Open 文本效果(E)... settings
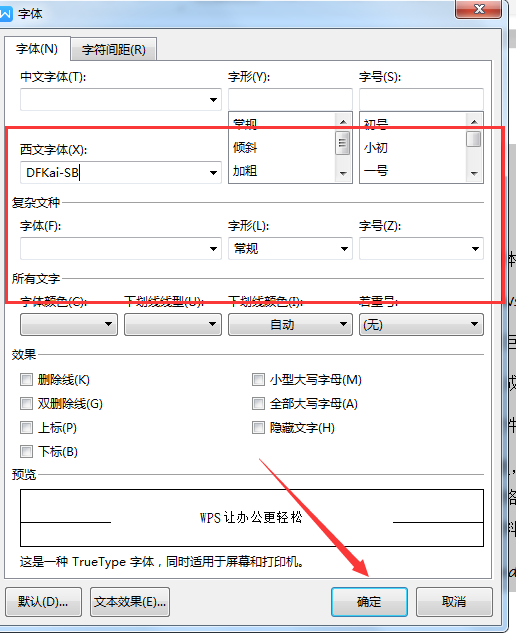Screen dimensions: 516x640 [x=130, y=602]
